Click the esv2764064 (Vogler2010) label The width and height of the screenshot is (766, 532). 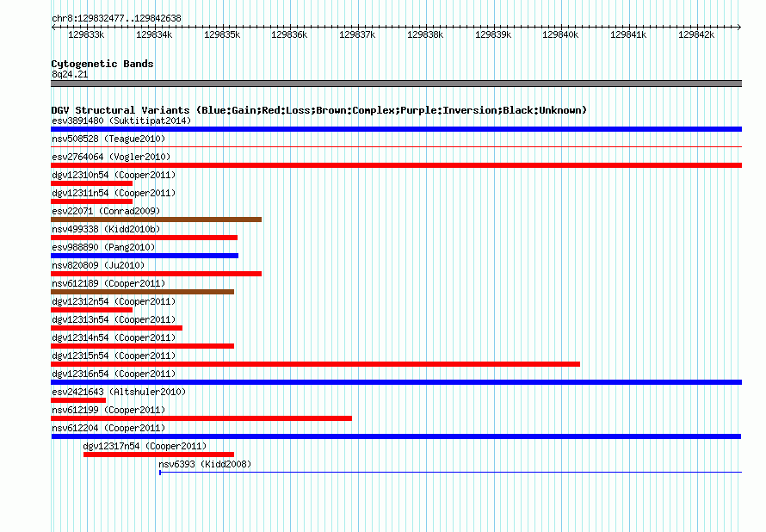(x=111, y=157)
